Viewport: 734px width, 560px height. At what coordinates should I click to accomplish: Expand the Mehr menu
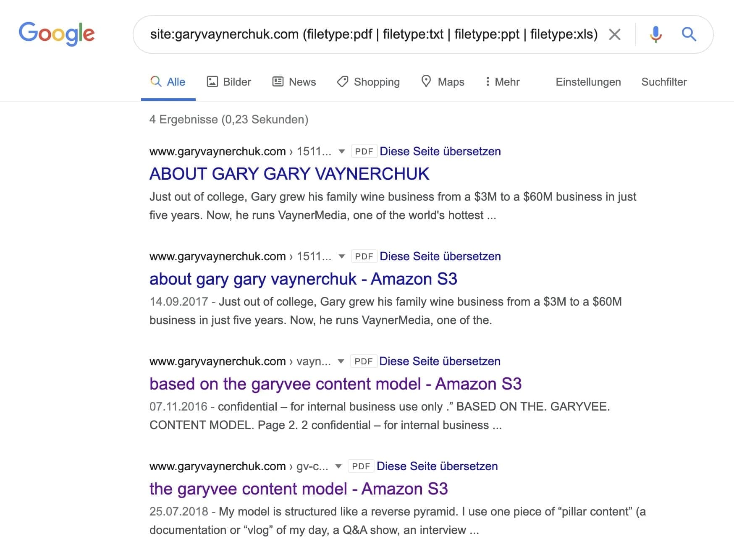point(502,82)
